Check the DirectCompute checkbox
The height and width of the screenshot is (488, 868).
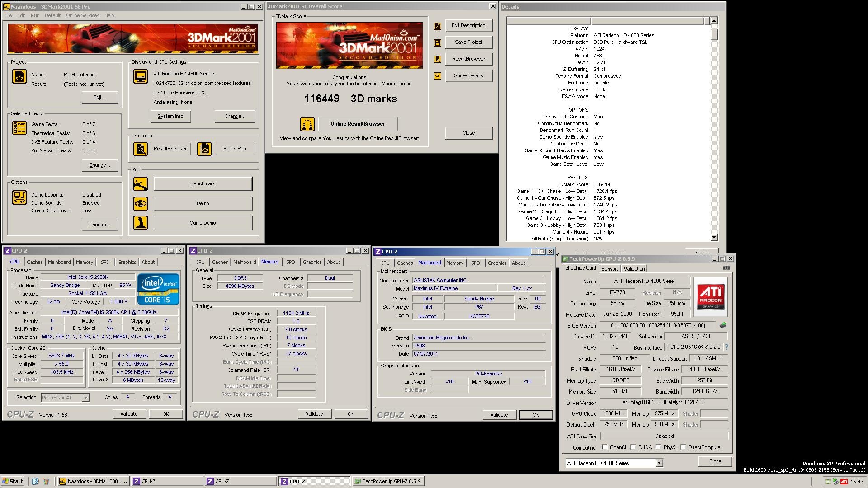[x=683, y=447]
